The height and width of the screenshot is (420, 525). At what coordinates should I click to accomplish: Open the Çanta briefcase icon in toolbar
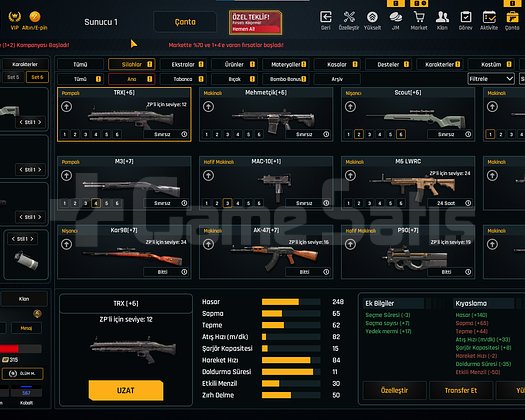(512, 17)
